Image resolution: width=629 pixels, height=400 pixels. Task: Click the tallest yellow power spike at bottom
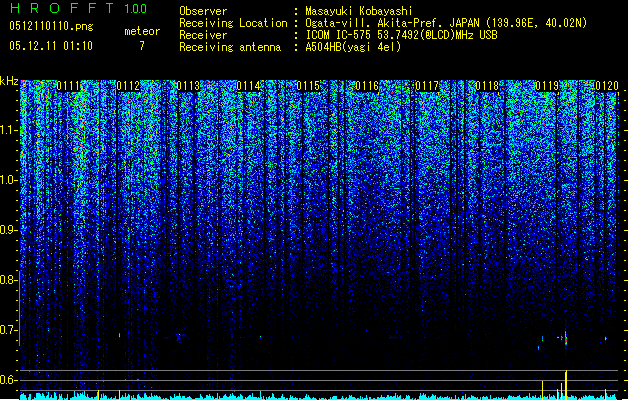click(x=566, y=385)
